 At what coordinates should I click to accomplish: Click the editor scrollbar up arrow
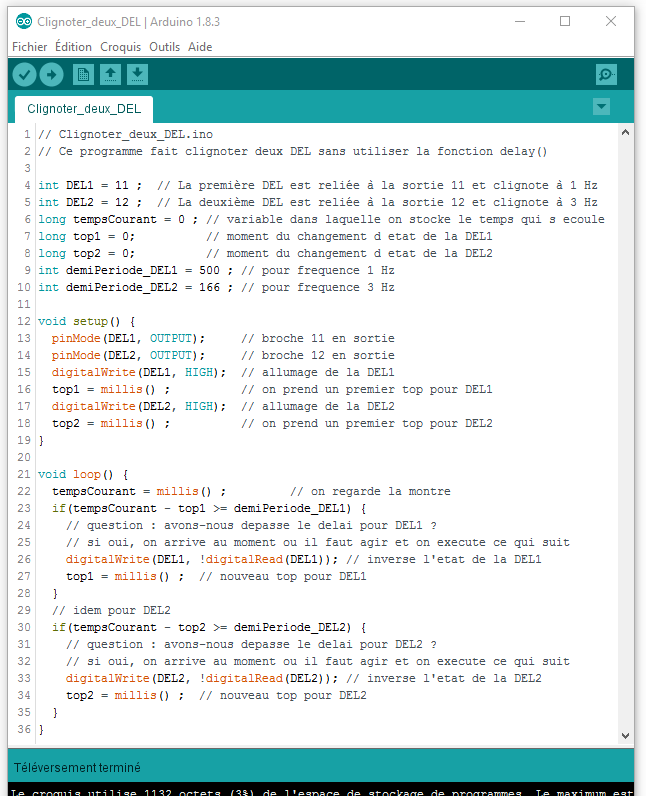[625, 132]
